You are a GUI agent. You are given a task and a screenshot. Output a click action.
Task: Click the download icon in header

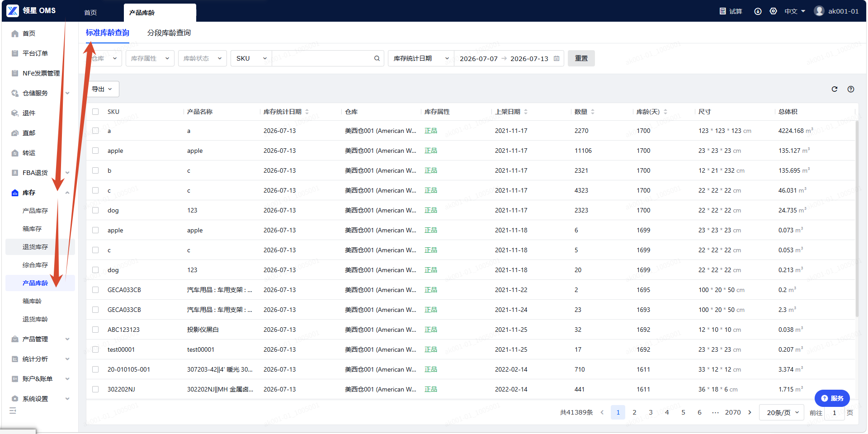tap(758, 11)
